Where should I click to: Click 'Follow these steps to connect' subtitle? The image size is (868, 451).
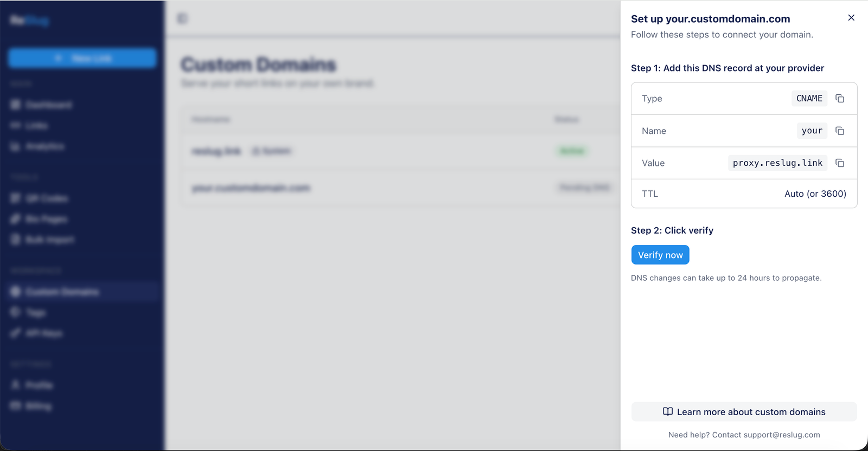[722, 35]
